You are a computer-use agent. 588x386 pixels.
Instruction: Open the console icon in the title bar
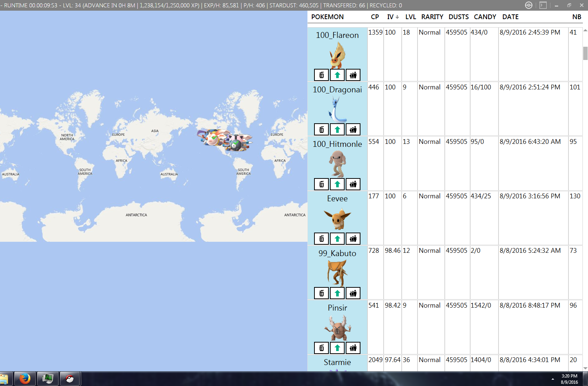pyautogui.click(x=543, y=5)
